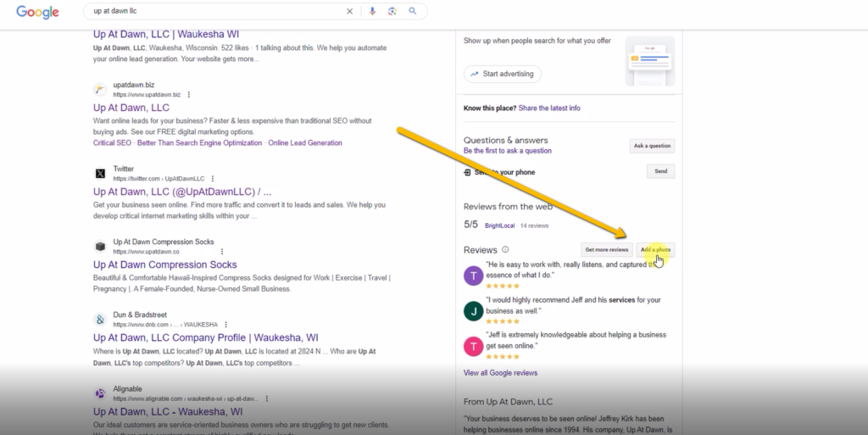868x435 pixels.
Task: Click in the search input field
Action: pyautogui.click(x=216, y=11)
